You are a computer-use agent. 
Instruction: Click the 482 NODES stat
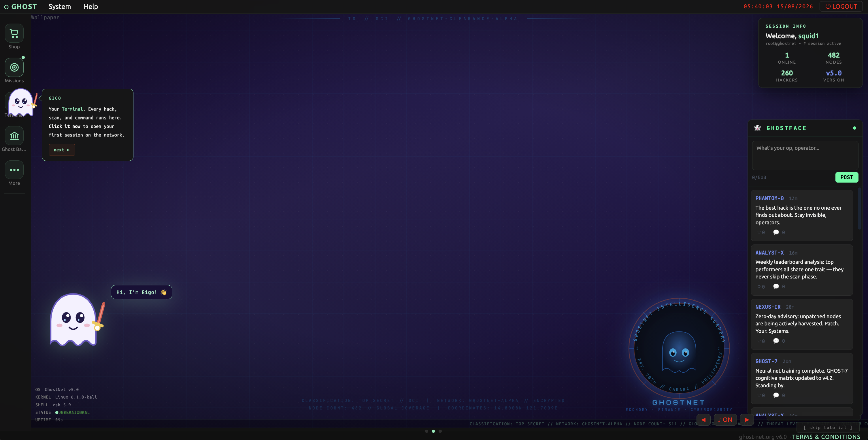click(x=834, y=58)
